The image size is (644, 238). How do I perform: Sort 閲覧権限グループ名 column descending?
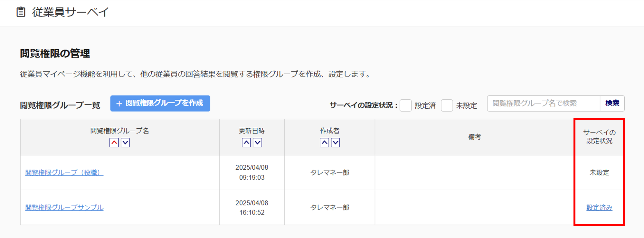125,143
